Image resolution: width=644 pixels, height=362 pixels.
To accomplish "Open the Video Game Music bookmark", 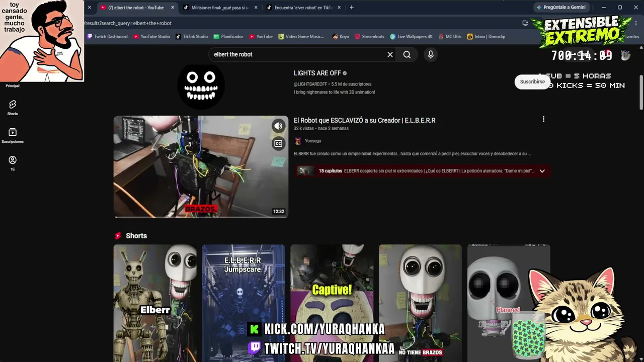I will [301, 37].
